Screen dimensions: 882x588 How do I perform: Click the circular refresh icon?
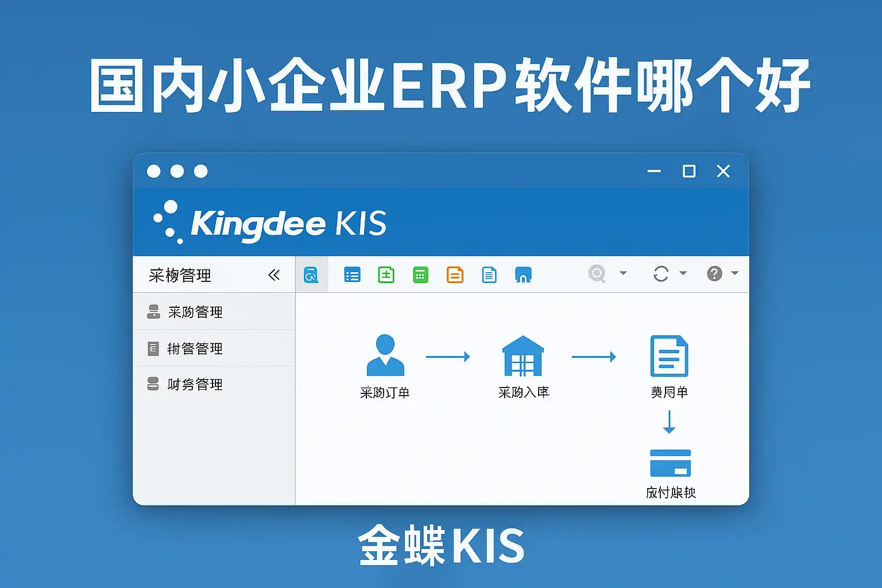tap(661, 273)
